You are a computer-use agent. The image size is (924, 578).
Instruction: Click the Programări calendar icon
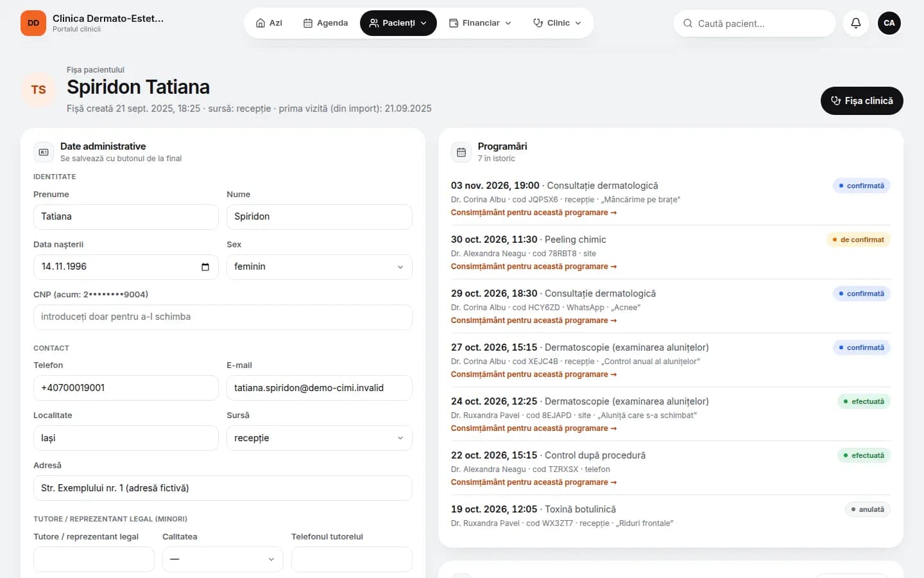click(461, 152)
